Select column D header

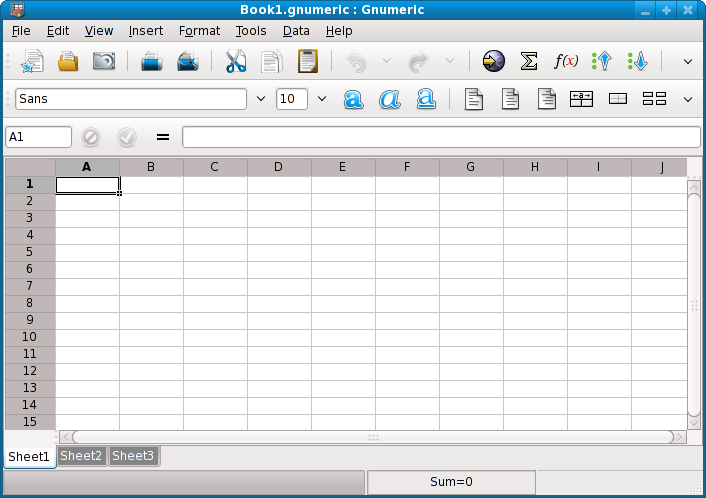[279, 168]
